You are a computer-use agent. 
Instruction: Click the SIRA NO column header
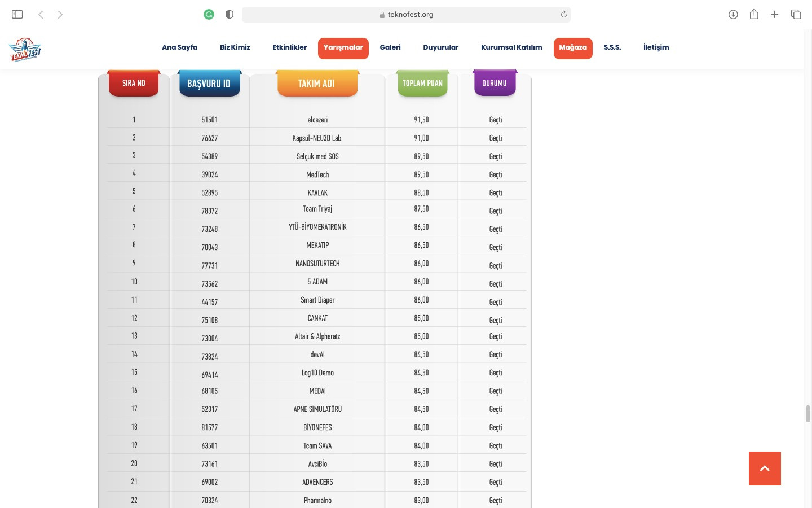(x=134, y=83)
